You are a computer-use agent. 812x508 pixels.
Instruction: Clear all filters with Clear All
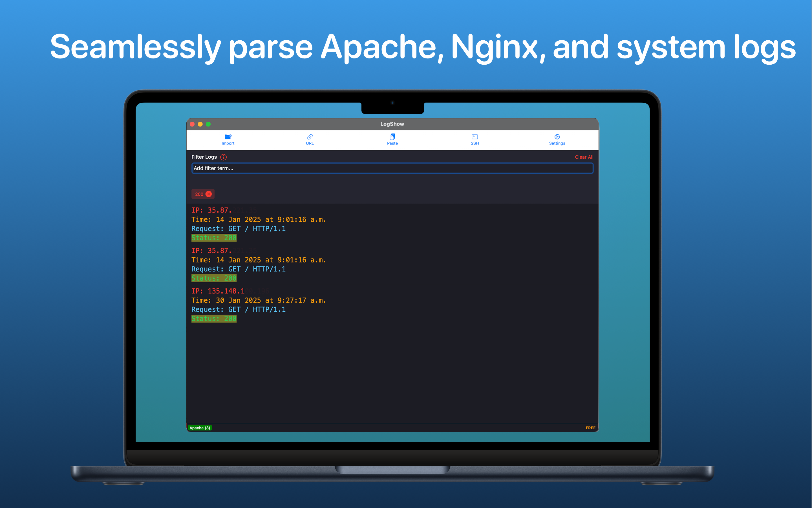click(584, 157)
